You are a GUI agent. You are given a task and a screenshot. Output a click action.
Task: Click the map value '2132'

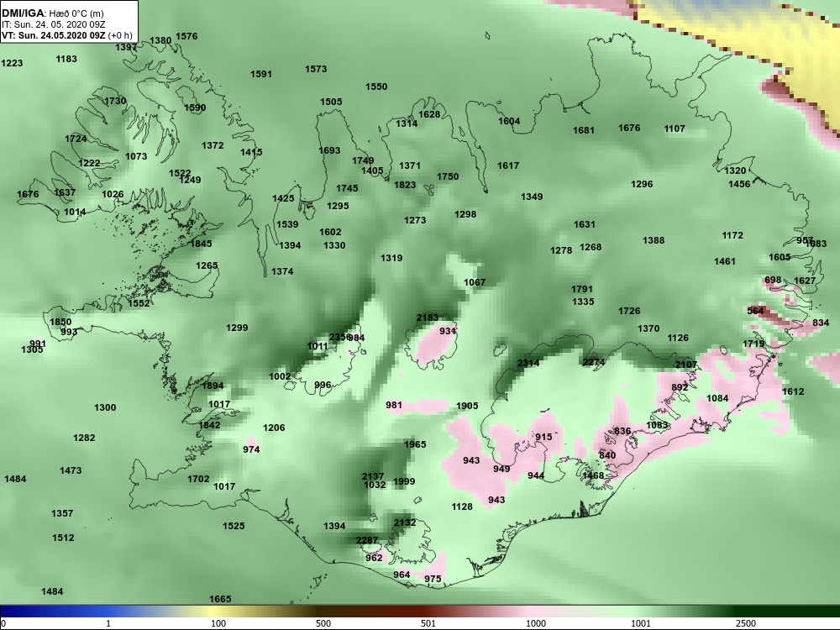coord(405,522)
